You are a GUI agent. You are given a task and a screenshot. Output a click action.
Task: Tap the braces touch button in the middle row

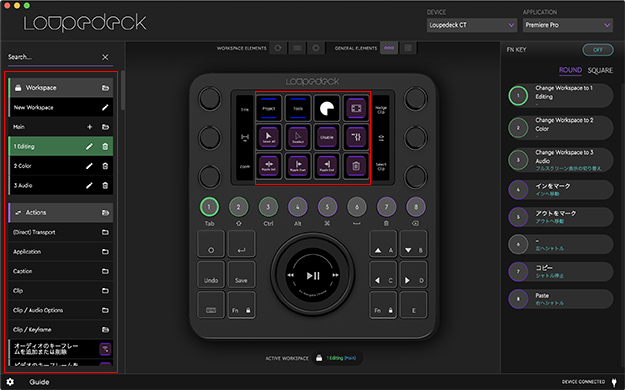pos(356,137)
